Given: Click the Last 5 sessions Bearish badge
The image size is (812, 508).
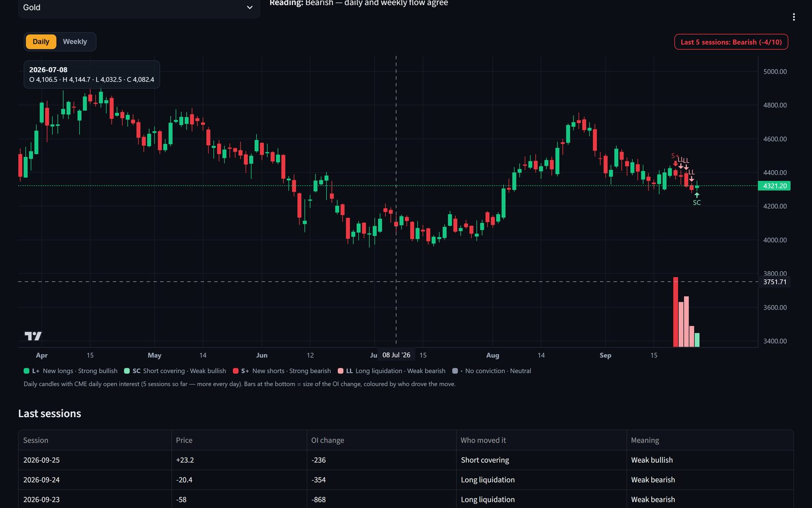Looking at the screenshot, I should 731,42.
